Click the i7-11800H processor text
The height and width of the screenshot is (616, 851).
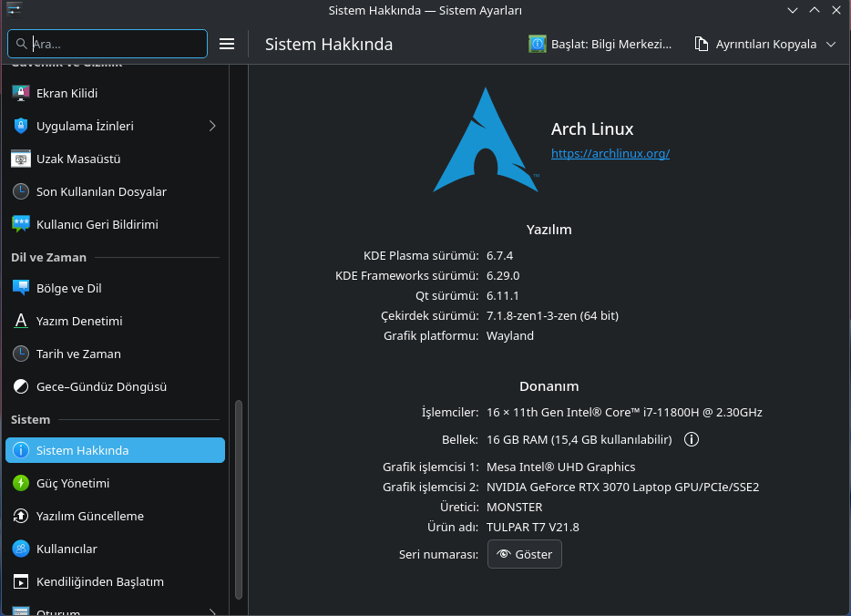pyautogui.click(x=624, y=413)
